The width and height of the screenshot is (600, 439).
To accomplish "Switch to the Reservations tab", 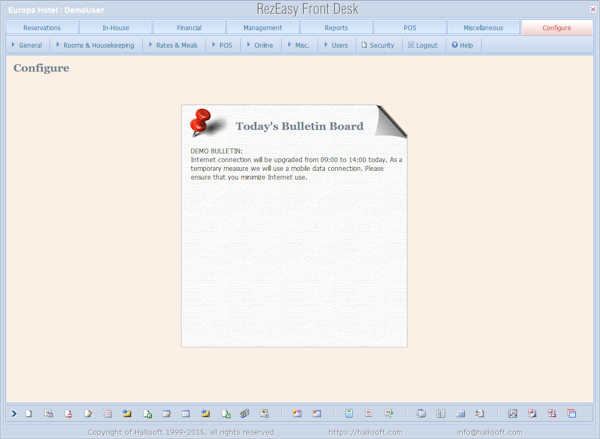I will pos(42,28).
